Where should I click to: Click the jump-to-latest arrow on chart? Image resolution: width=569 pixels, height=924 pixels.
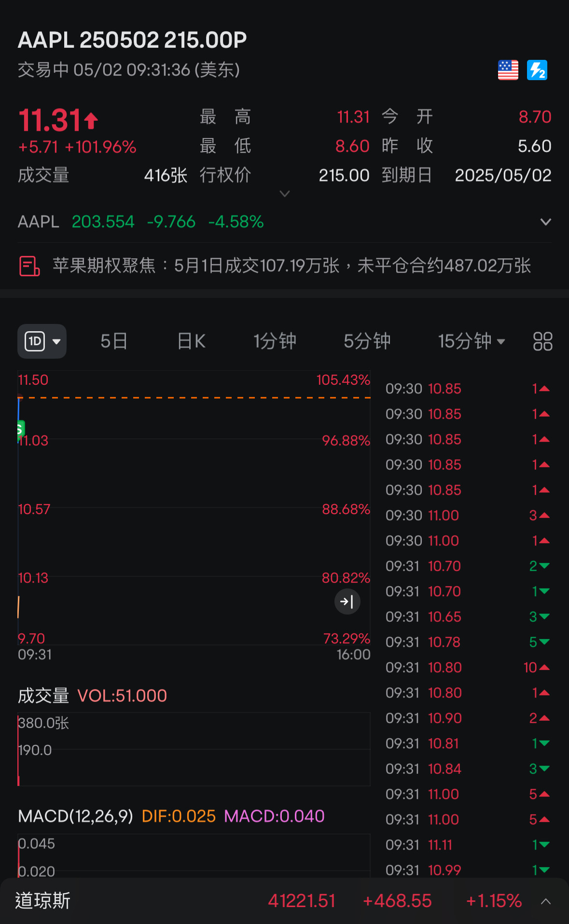[x=347, y=602]
